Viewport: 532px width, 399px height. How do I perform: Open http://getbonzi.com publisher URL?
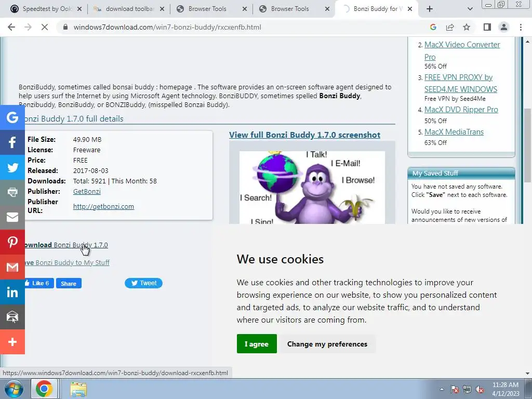[103, 206]
